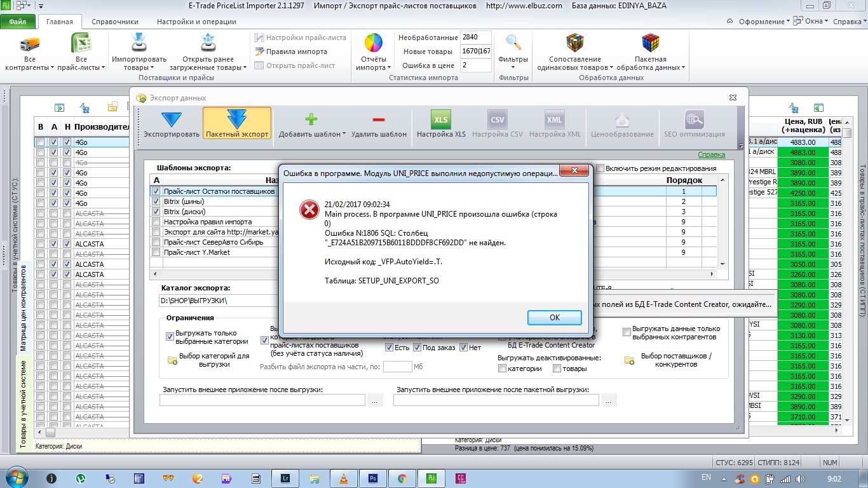
Task: Enable Включить режим редактирования checkbox
Action: pos(600,168)
